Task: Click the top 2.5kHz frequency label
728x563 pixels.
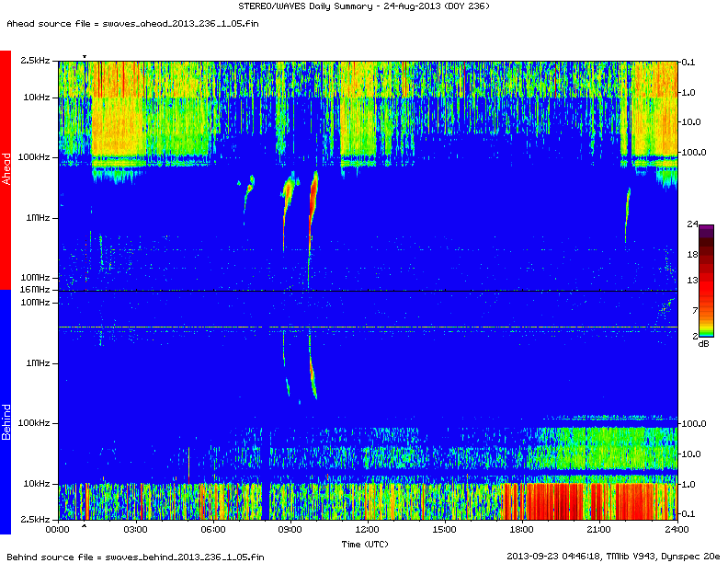Action: (x=35, y=61)
